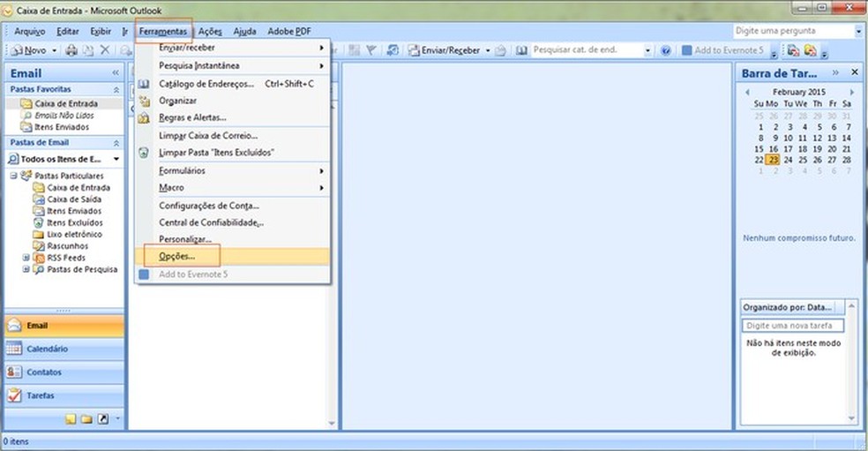Click the Catálogo de Endereços menu icon
The height and width of the screenshot is (451, 868).
144,84
